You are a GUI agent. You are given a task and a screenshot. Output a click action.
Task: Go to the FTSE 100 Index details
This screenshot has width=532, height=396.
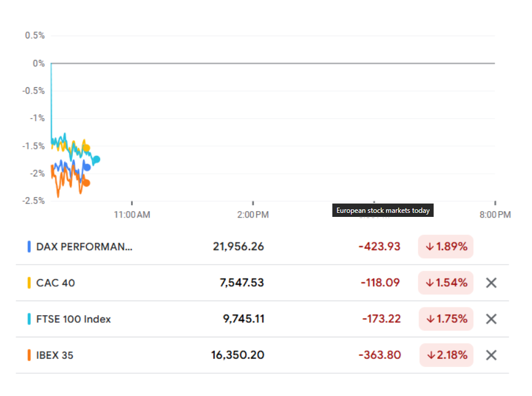tap(73, 319)
